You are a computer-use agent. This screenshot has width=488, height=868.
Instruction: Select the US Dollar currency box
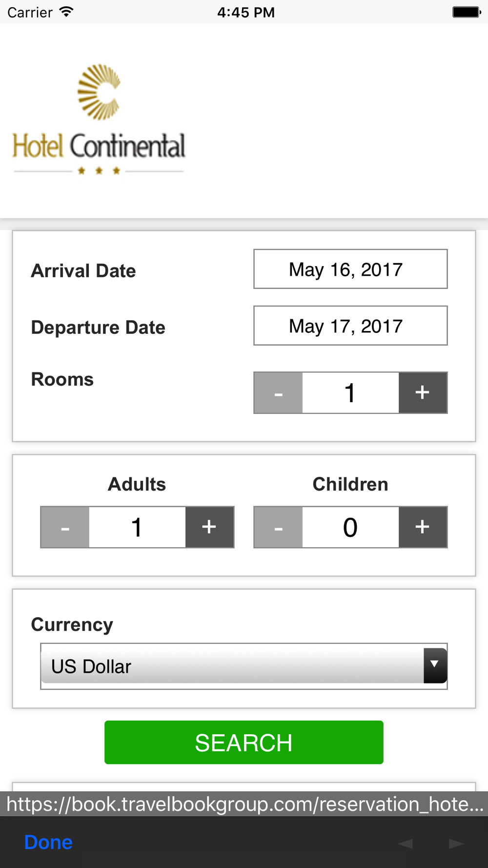coord(244,666)
